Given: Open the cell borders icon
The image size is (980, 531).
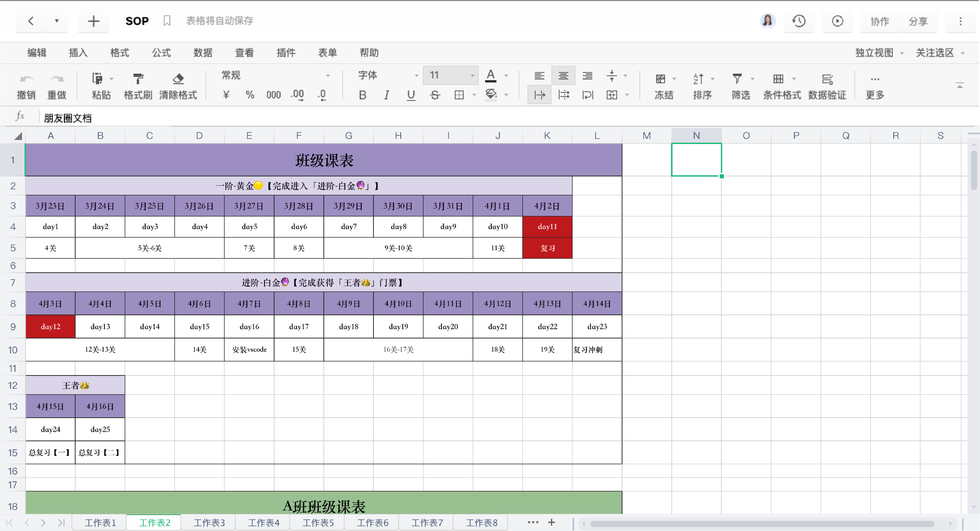Looking at the screenshot, I should (x=459, y=95).
